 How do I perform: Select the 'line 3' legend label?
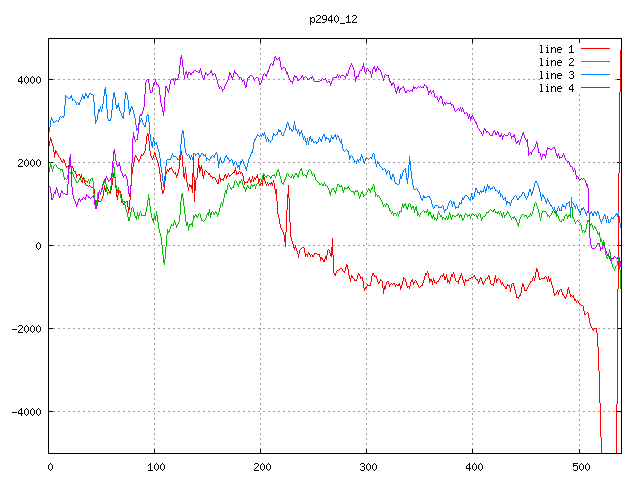[x=556, y=75]
